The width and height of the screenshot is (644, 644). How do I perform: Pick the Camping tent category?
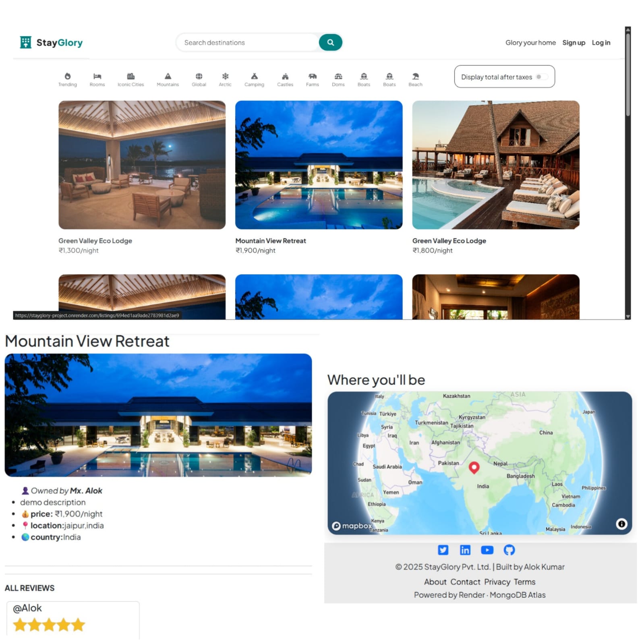pyautogui.click(x=254, y=79)
